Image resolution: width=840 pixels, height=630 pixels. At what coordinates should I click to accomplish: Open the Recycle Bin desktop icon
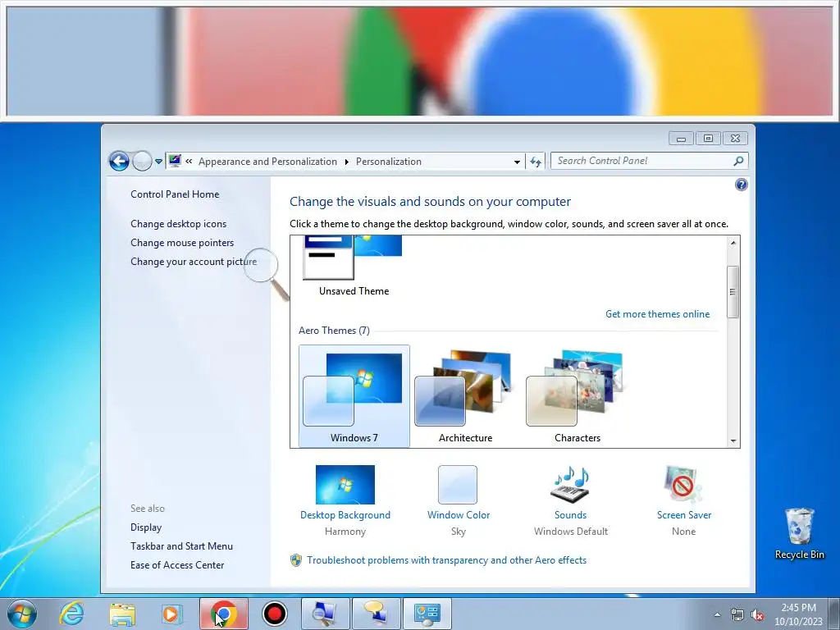click(799, 533)
